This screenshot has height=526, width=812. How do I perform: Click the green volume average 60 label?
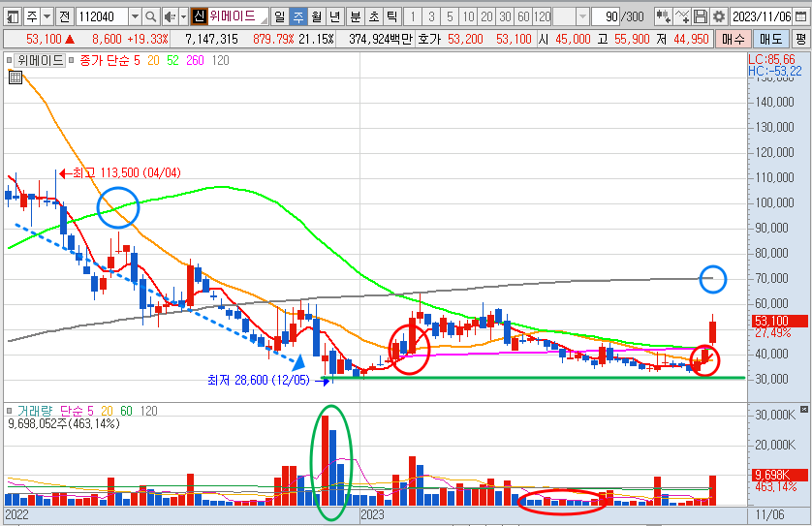126,411
